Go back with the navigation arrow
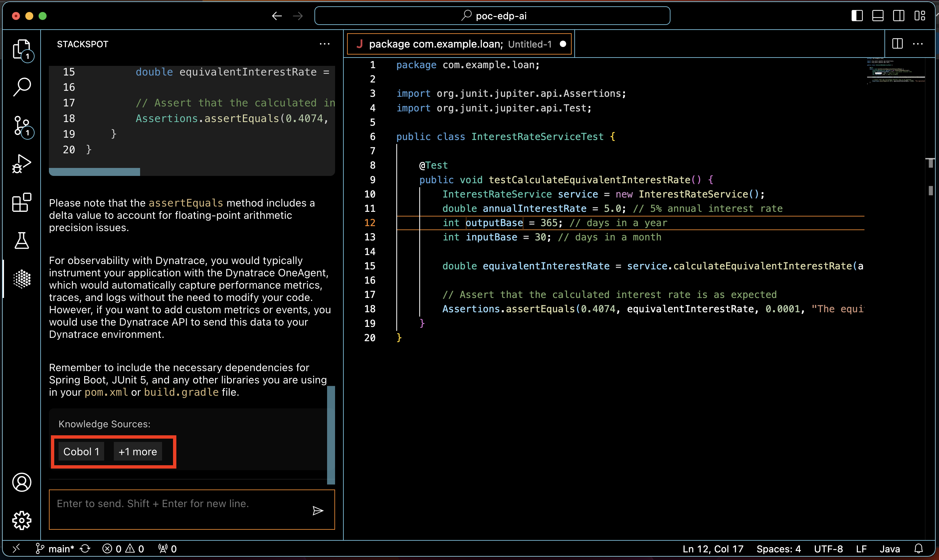This screenshot has height=560, width=939. 277,16
